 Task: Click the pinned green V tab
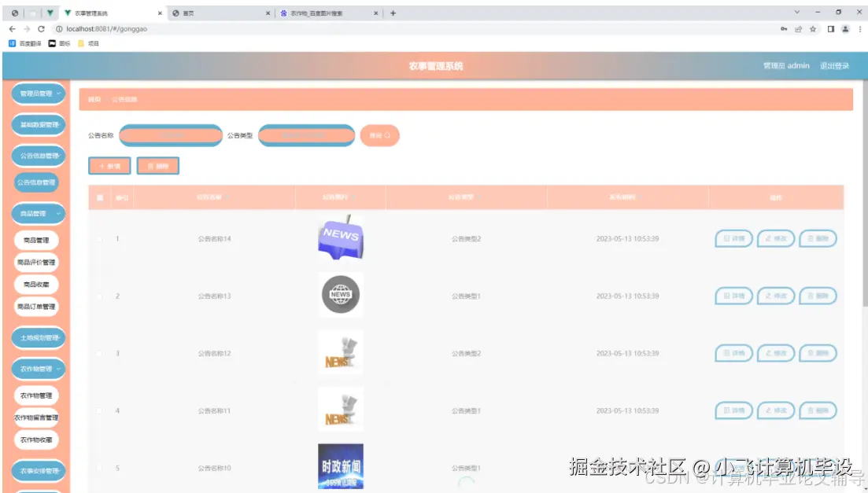tap(50, 13)
